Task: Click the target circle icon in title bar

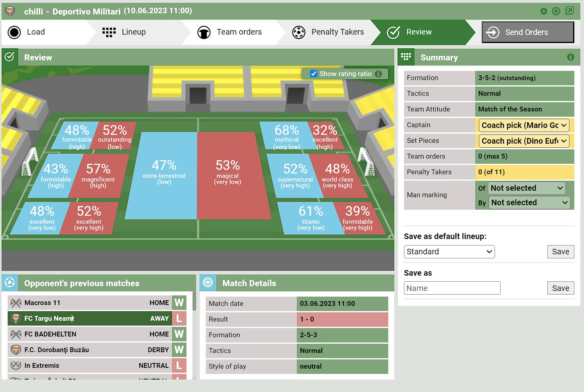Action: pyautogui.click(x=556, y=11)
